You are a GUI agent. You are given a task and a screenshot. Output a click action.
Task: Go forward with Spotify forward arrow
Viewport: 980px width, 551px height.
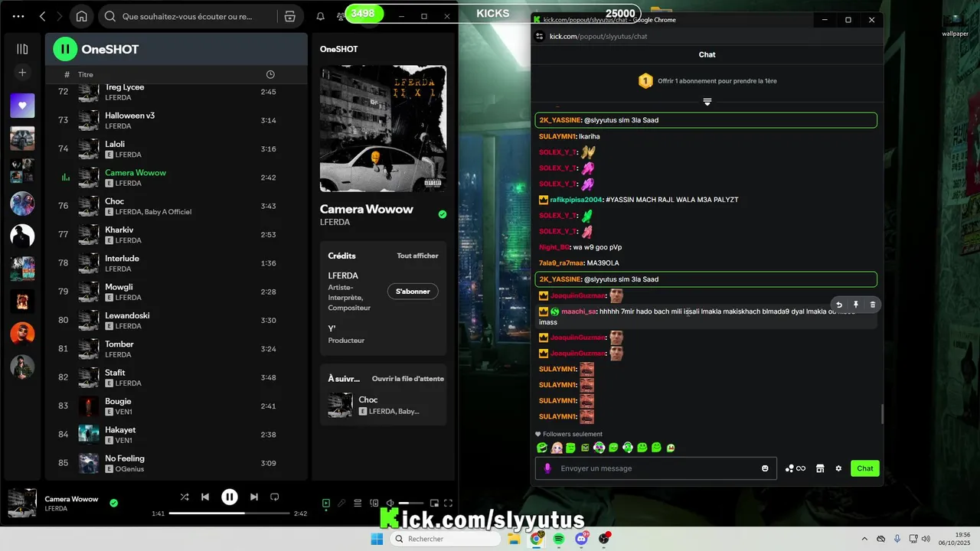(x=60, y=16)
